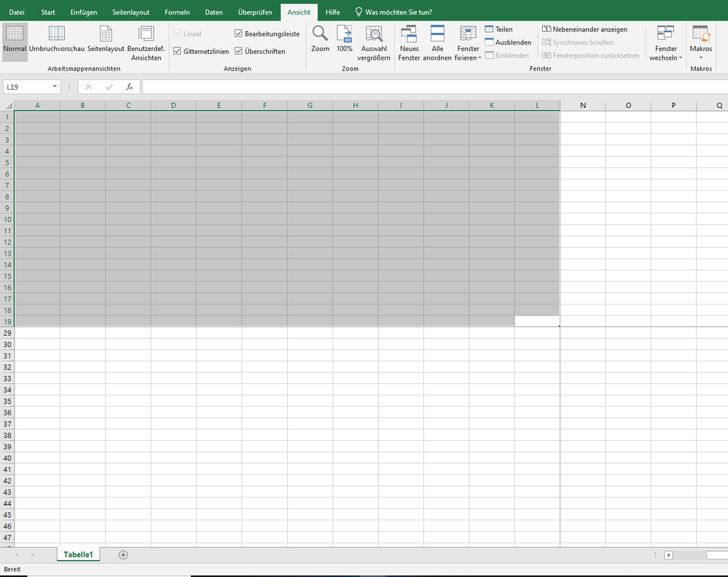This screenshot has height=577, width=728.
Task: Switch to Normal workbook view
Action: (15, 42)
